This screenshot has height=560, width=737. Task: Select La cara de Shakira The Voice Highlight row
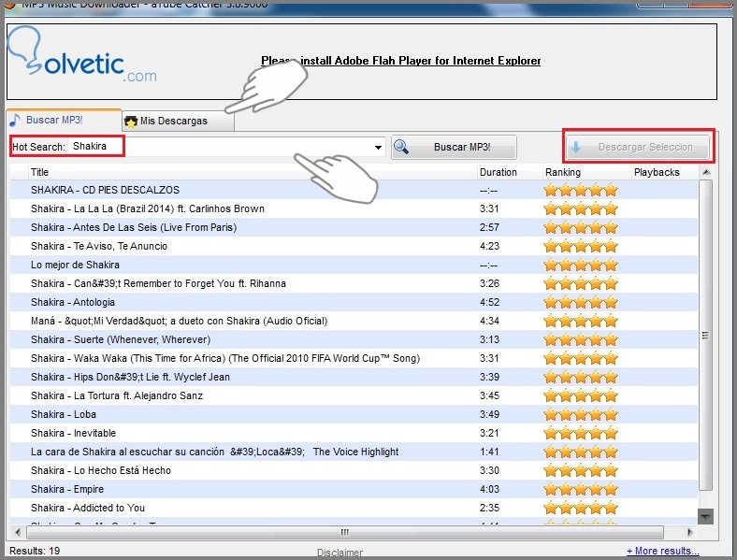coord(354,452)
